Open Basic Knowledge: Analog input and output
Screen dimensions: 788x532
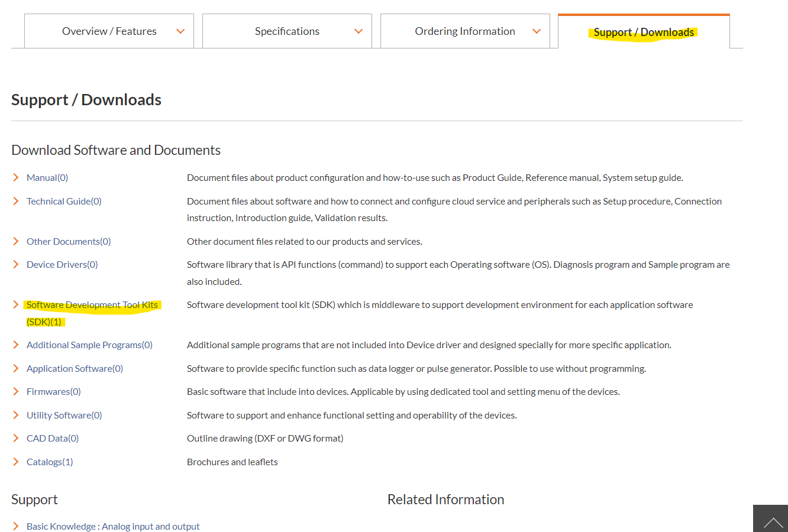113,526
